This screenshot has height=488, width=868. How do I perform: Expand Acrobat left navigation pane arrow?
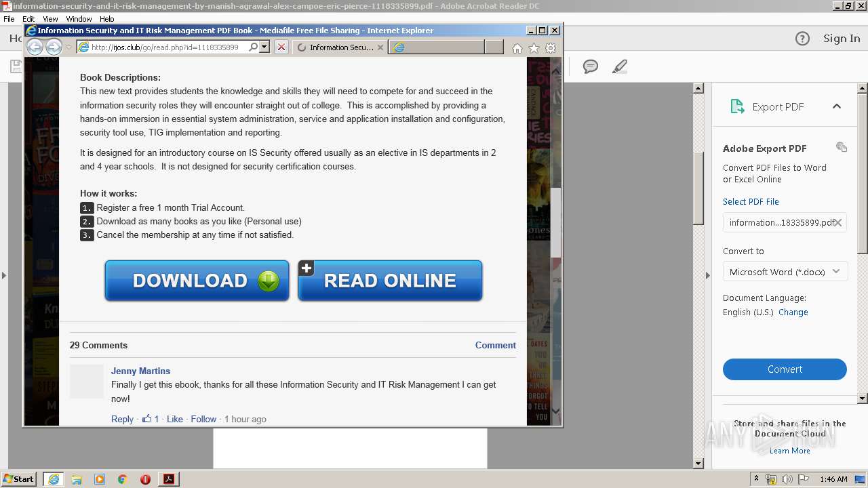click(x=3, y=275)
